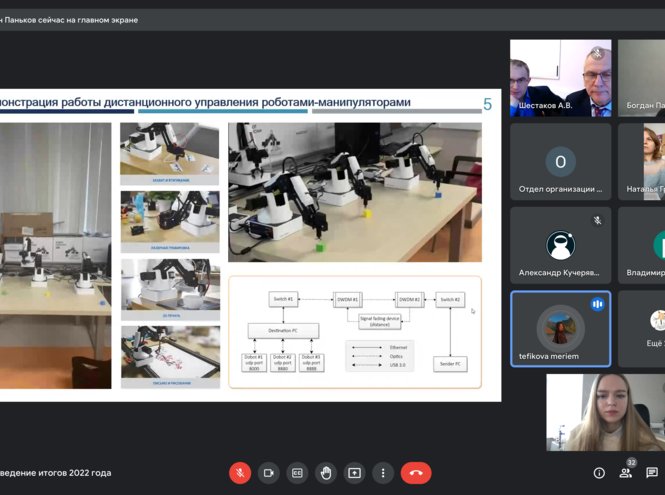This screenshot has width=665, height=495.
Task: Raise hand in the meeting
Action: click(x=326, y=473)
